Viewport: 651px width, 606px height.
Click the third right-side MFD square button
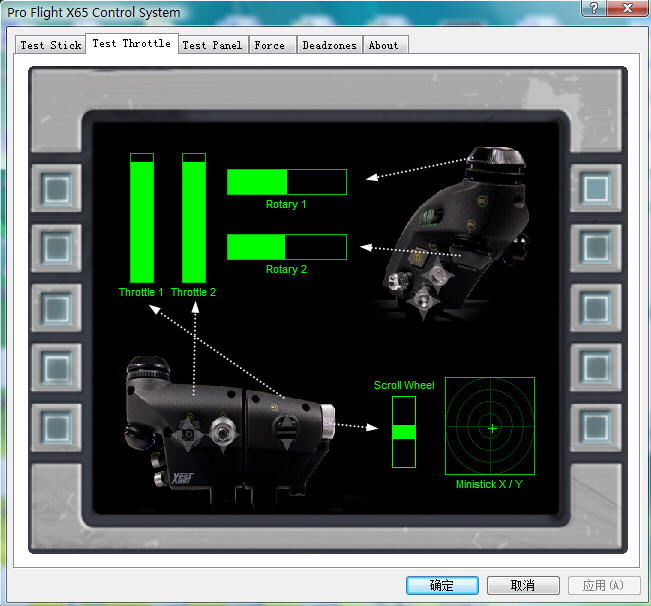coord(596,308)
